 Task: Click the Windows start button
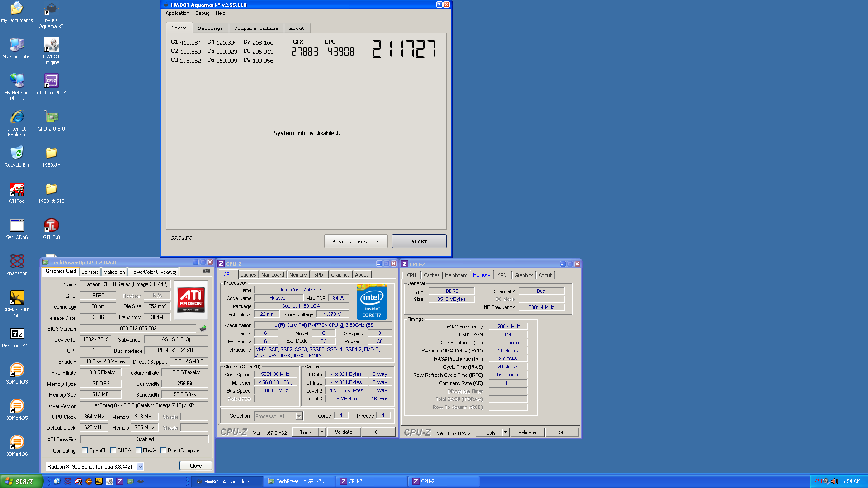pyautogui.click(x=21, y=481)
